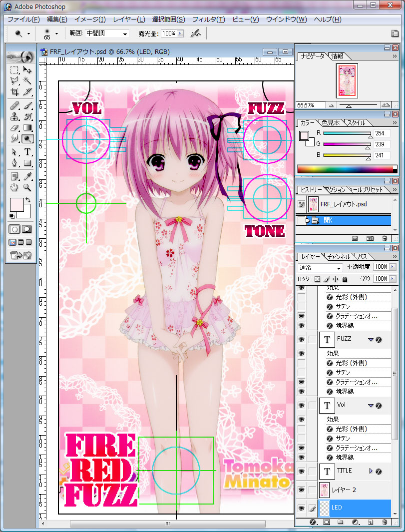Switch to Quick Mask mode
This screenshot has width=405, height=532.
pyautogui.click(x=26, y=229)
